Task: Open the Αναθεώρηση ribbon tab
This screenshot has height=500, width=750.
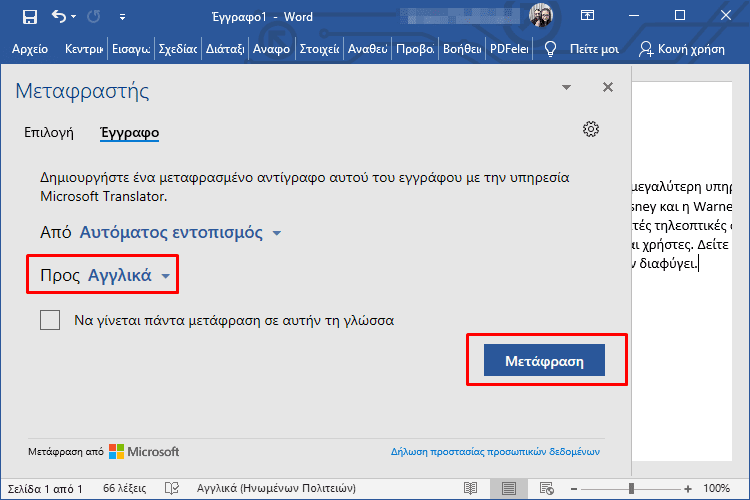Action: (x=367, y=49)
